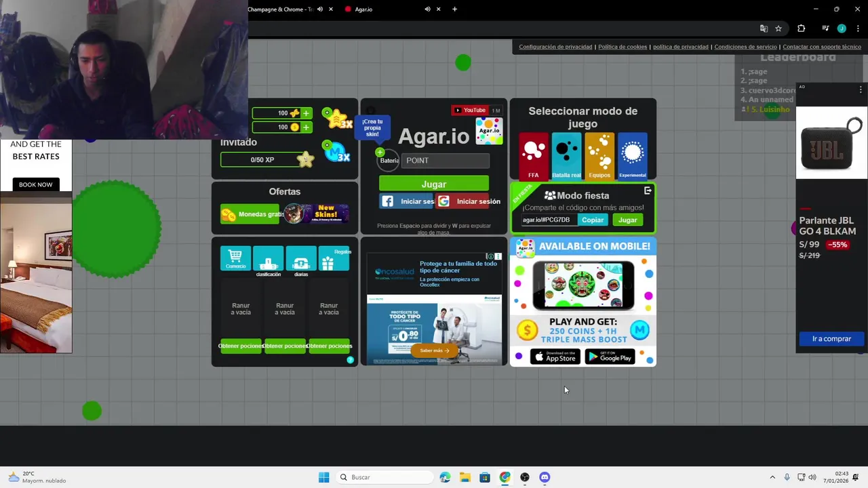This screenshot has height=488, width=868.
Task: Click Monedas gratis offer button
Action: click(x=250, y=214)
